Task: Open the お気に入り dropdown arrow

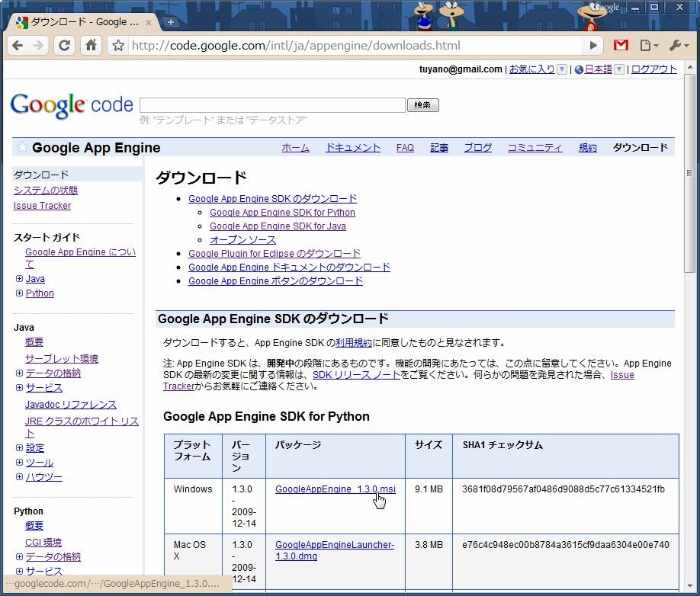Action: 562,69
